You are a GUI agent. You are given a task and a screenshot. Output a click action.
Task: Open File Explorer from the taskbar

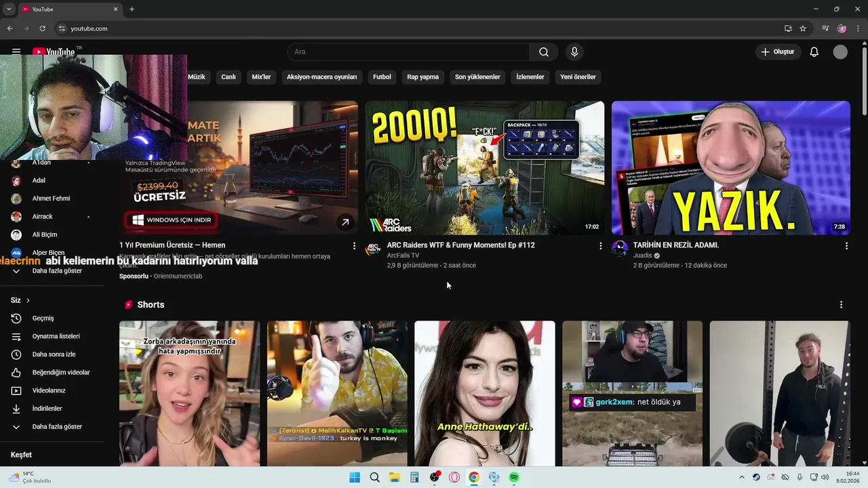pos(395,478)
